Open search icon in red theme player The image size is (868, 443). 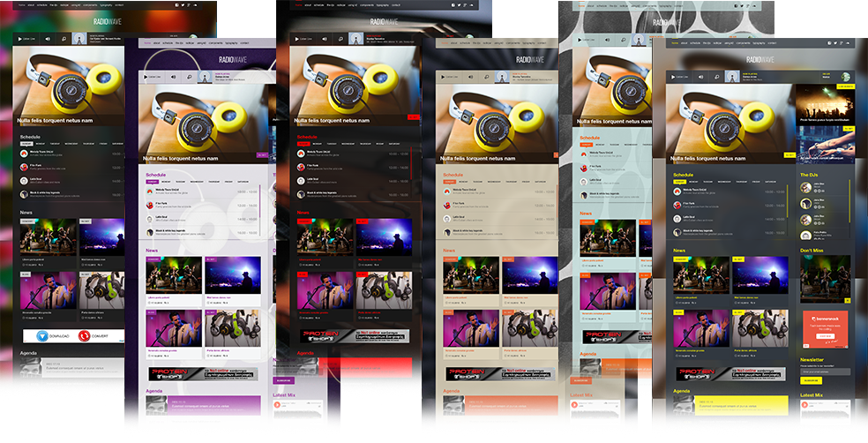(342, 39)
